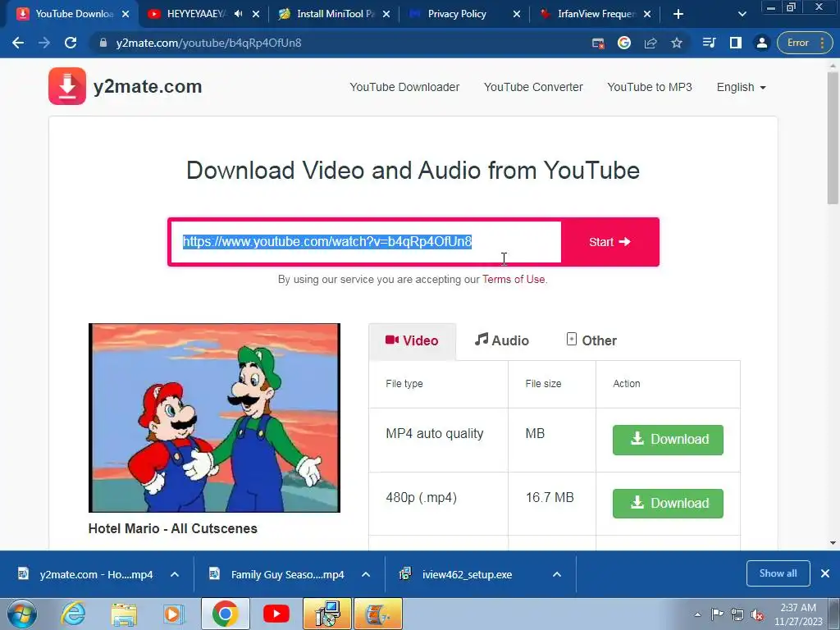Image resolution: width=840 pixels, height=630 pixels.
Task: Click the share page icon
Action: (651, 43)
